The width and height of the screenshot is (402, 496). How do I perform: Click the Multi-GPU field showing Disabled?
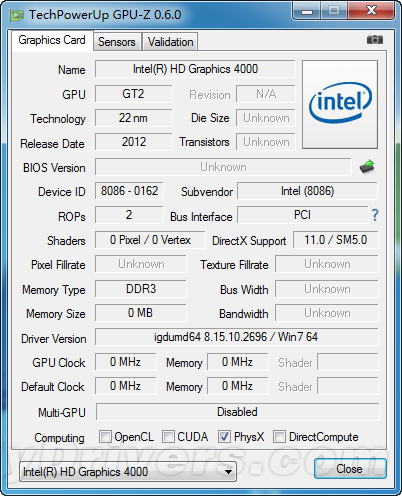pyautogui.click(x=237, y=412)
